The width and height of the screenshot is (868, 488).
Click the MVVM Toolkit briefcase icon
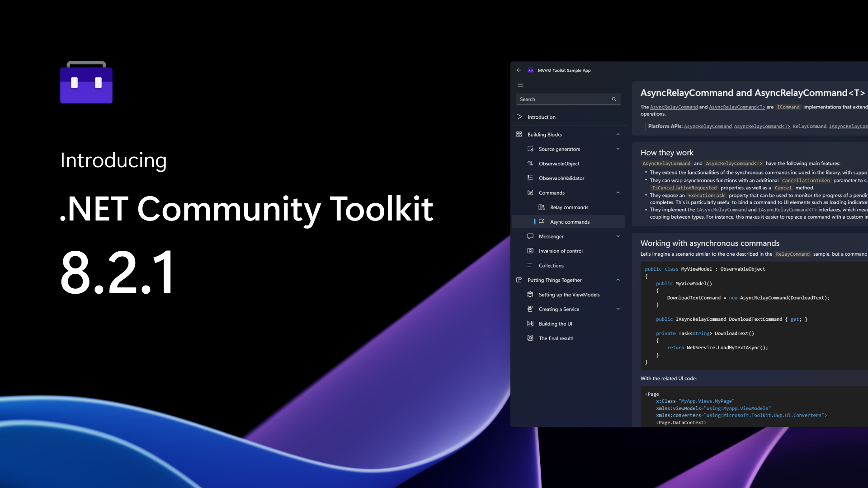pos(531,70)
